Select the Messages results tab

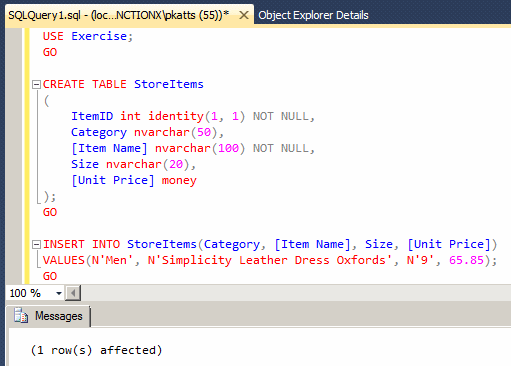coord(48,316)
